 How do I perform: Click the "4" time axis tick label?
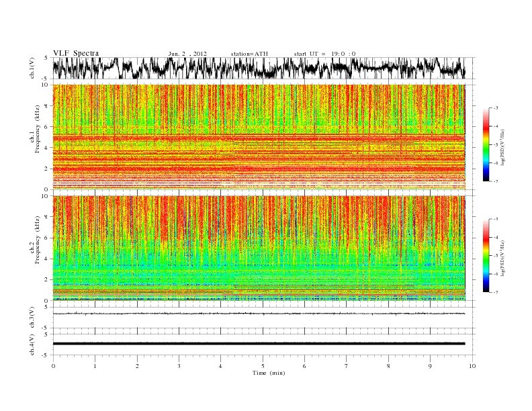pyautogui.click(x=220, y=366)
